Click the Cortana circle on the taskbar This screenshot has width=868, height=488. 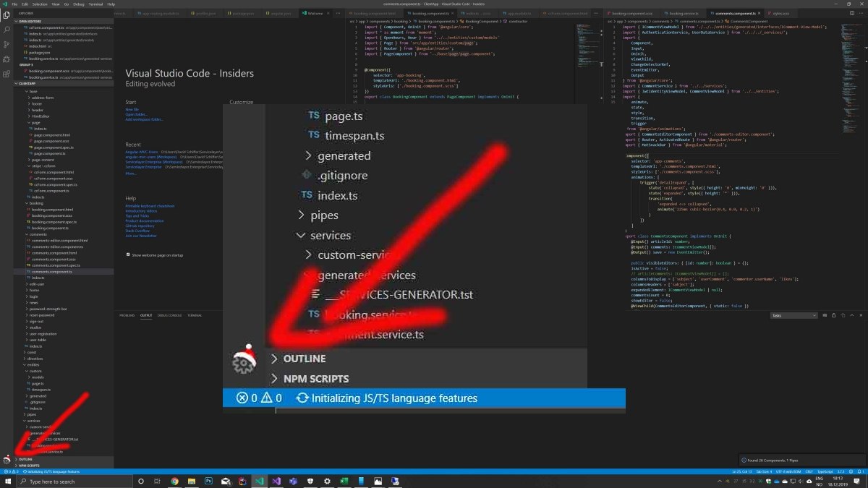(x=141, y=481)
